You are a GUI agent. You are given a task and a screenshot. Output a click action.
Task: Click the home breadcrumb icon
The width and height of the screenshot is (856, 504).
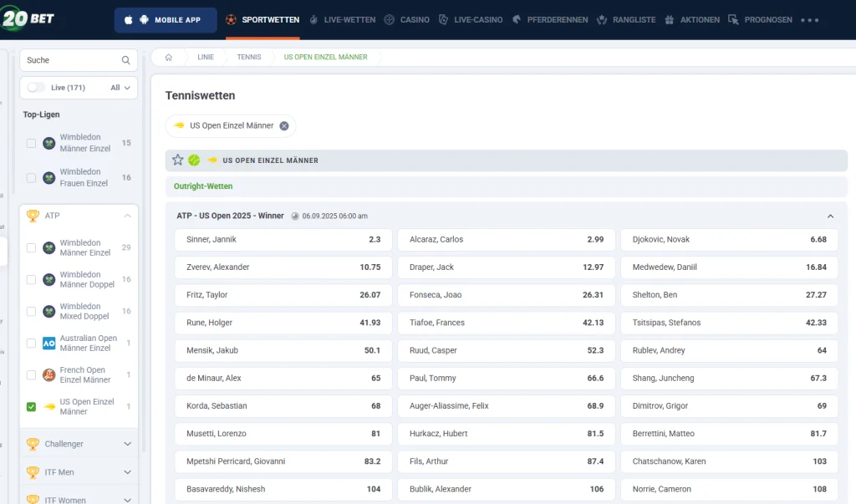tap(169, 57)
